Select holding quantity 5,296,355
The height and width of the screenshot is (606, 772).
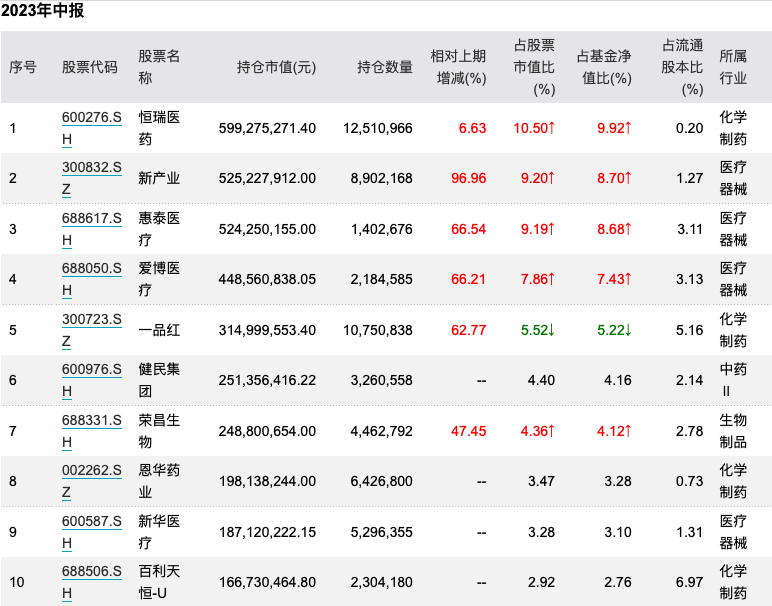[x=382, y=532]
